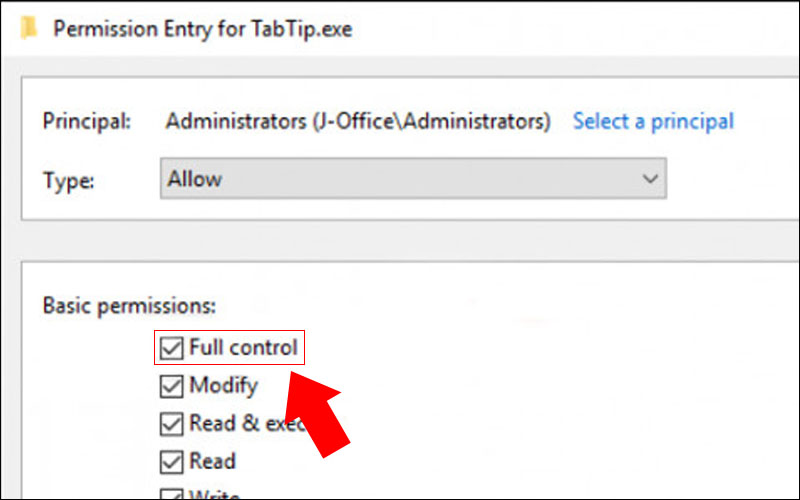This screenshot has height=500, width=800.
Task: Click the Principal: field label
Action: (x=87, y=121)
